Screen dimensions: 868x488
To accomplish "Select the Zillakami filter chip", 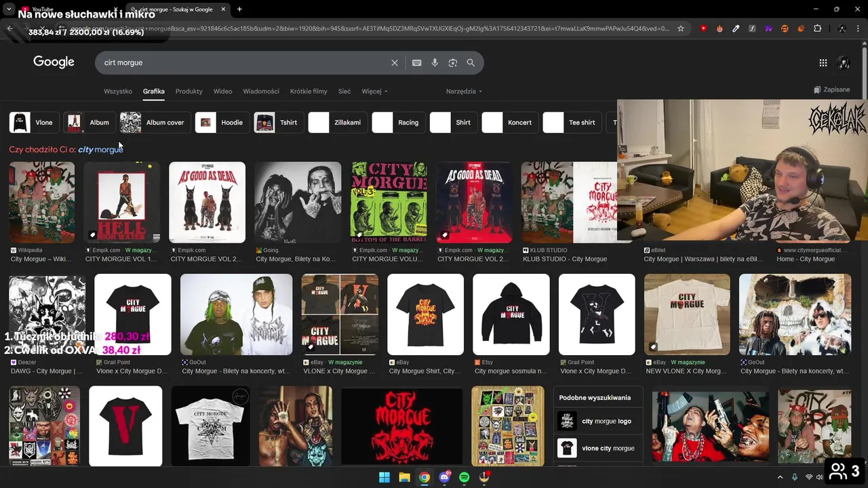I will coord(338,123).
